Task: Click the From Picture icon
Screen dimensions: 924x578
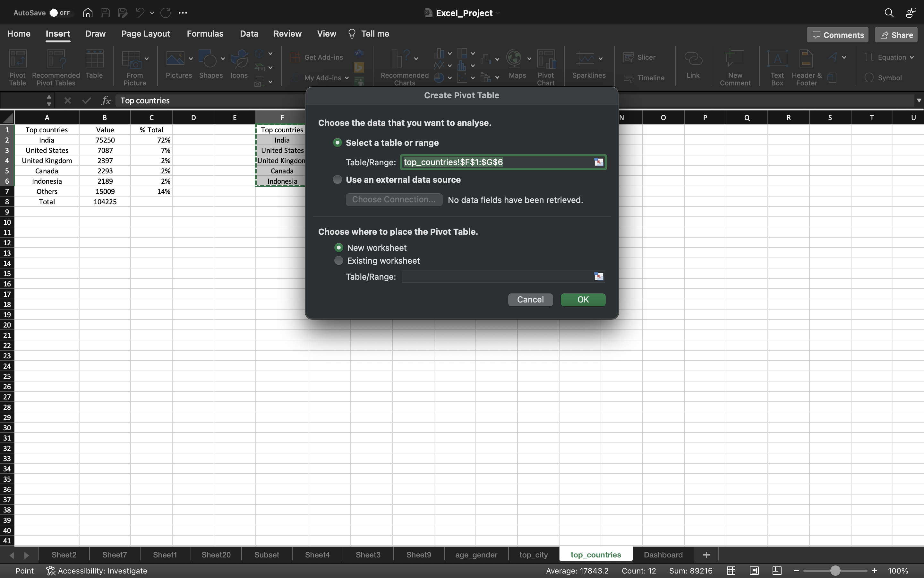Action: (132, 67)
